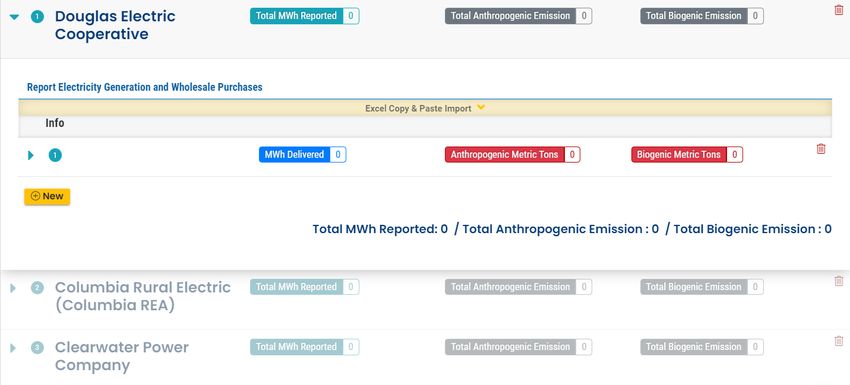The width and height of the screenshot is (850, 385).
Task: Click Total Anthropogenic Emission badge for Columbia Rural
Action: 518,287
